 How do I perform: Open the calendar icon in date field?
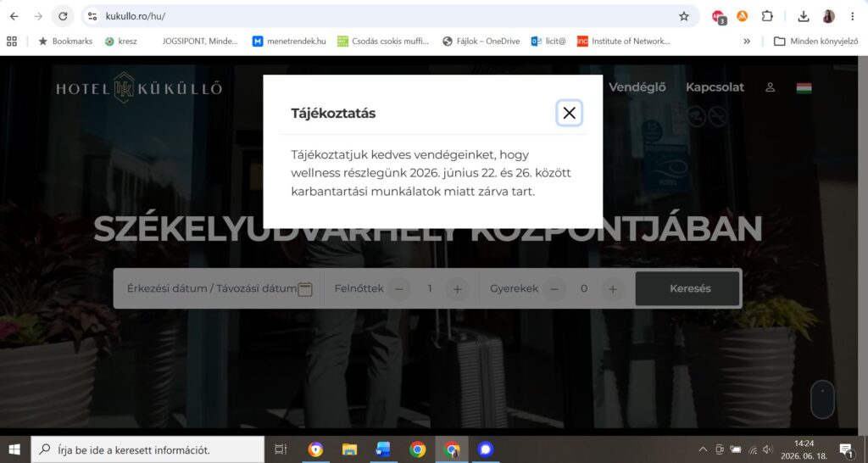pyautogui.click(x=305, y=289)
